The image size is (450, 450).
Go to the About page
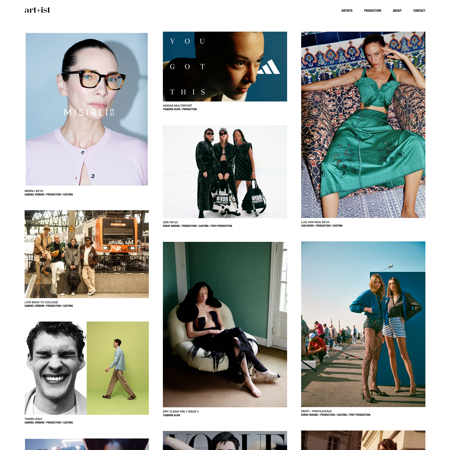[397, 11]
